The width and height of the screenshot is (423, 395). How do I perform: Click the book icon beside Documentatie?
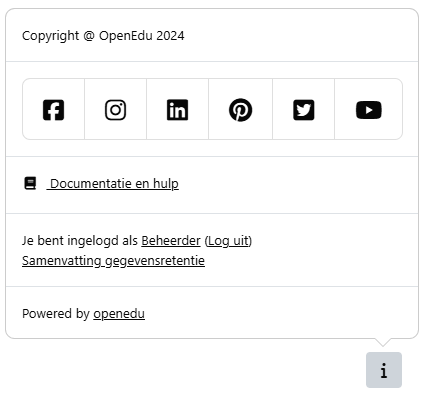(x=30, y=183)
